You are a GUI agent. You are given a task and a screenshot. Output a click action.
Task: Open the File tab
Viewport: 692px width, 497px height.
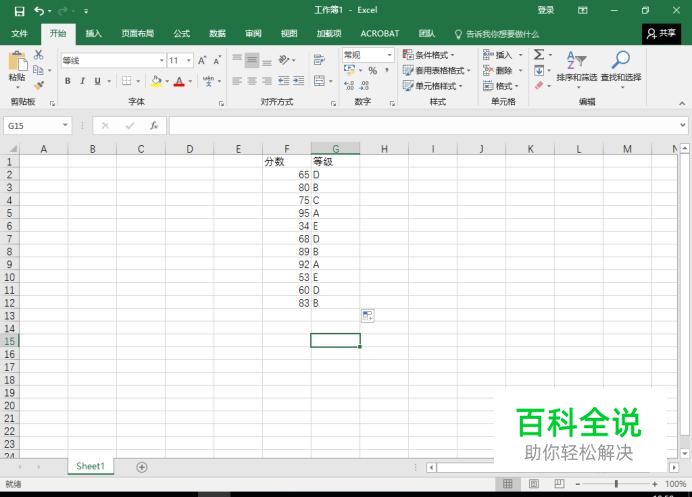click(x=19, y=34)
